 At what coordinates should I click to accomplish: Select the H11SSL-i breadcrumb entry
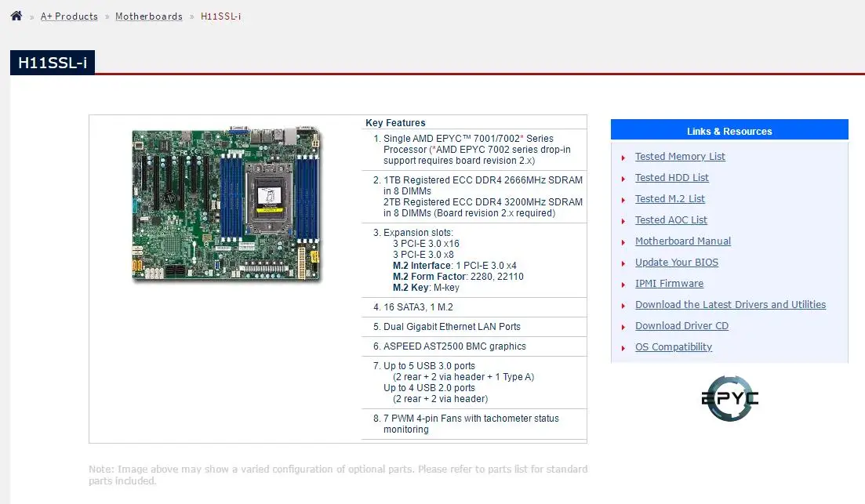tap(220, 16)
